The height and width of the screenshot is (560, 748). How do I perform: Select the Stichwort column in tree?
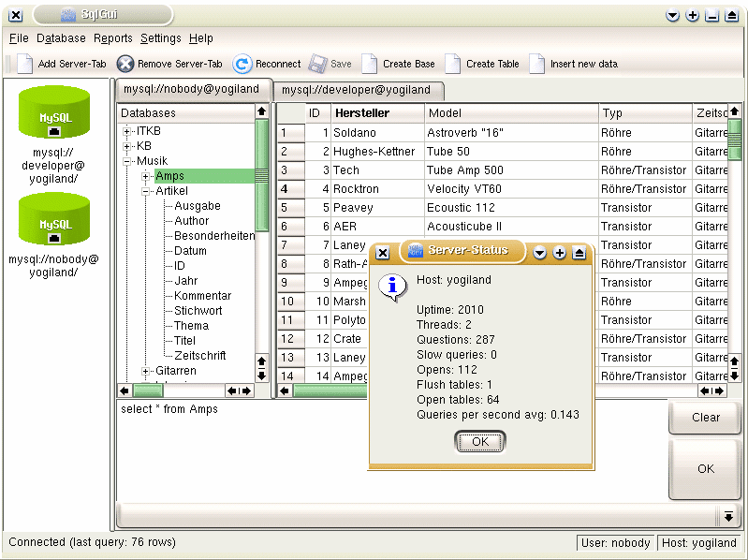[x=198, y=311]
